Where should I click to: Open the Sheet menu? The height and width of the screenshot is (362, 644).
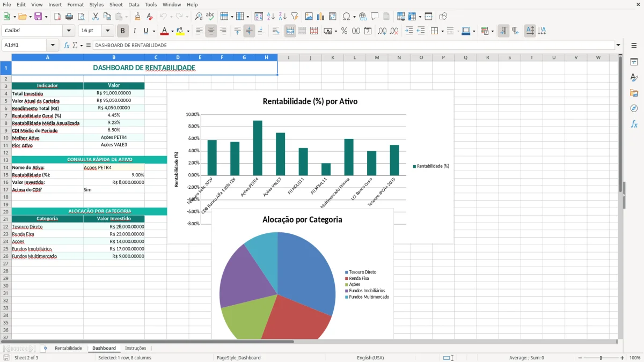pyautogui.click(x=116, y=4)
